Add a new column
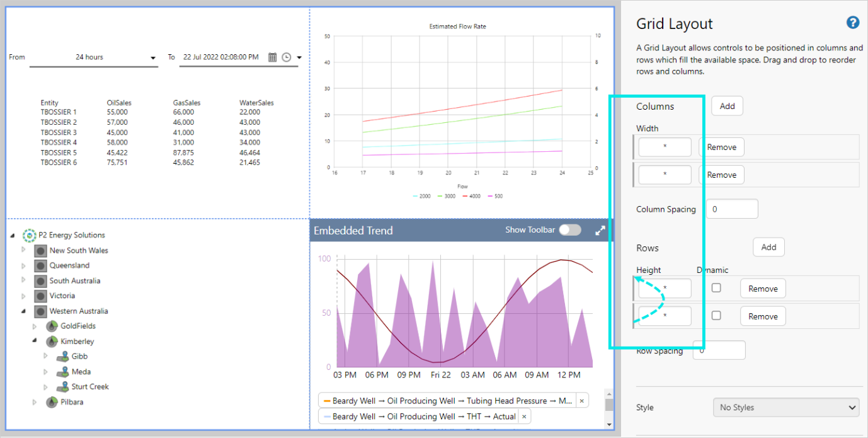This screenshot has width=868, height=438. 727,106
